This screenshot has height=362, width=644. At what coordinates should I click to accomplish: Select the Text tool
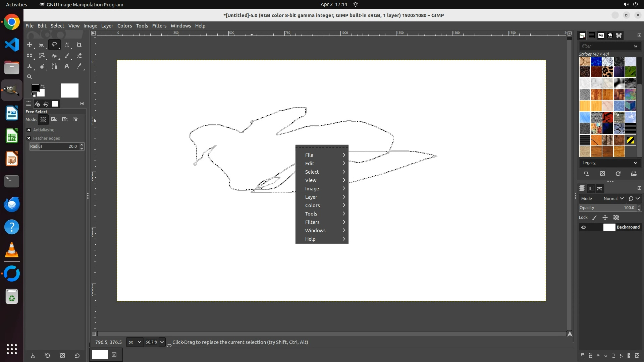pyautogui.click(x=67, y=66)
